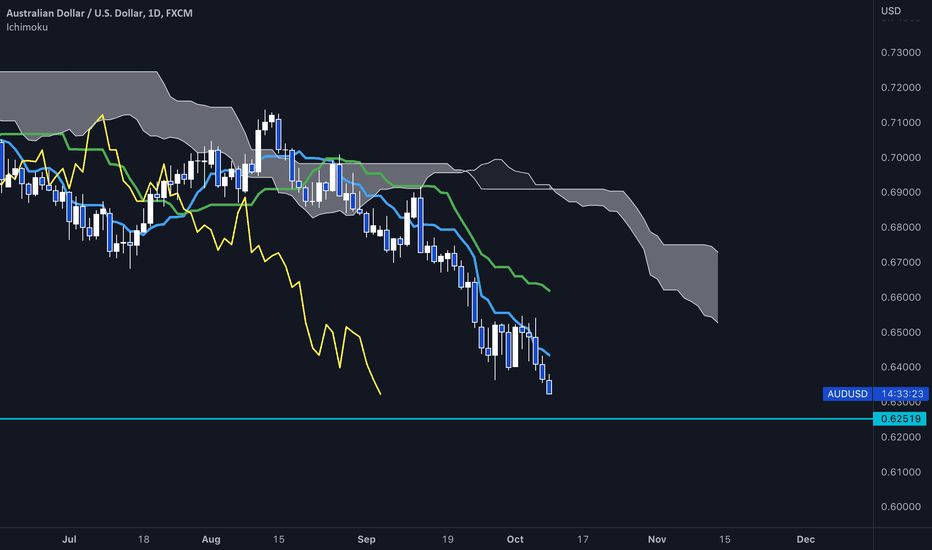Click the 0.62000 price axis label
The width and height of the screenshot is (932, 550).
tap(900, 437)
